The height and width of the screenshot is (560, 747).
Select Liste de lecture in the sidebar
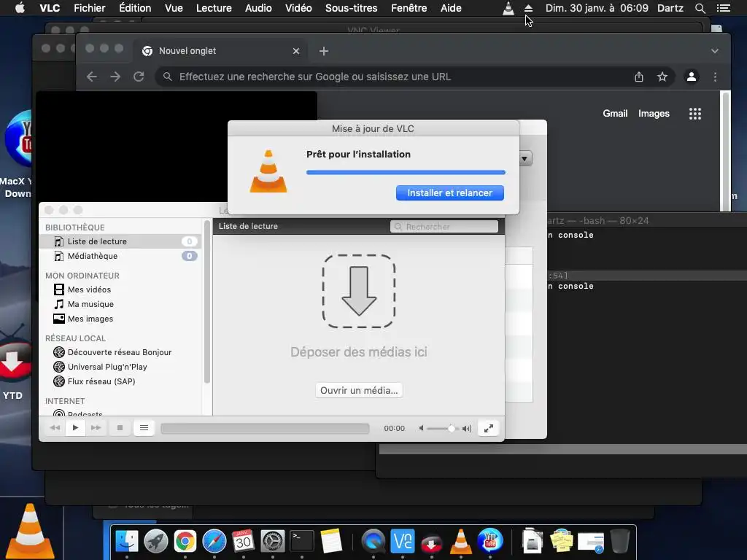120,241
